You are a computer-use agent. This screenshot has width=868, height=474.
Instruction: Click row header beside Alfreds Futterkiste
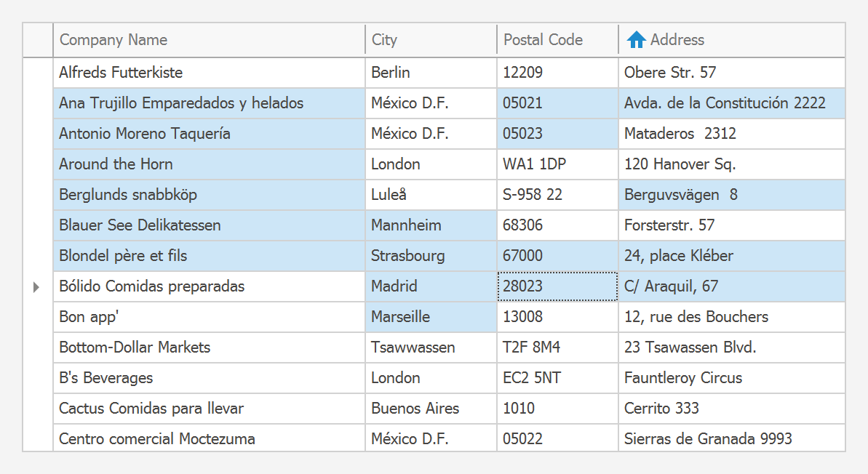point(38,73)
